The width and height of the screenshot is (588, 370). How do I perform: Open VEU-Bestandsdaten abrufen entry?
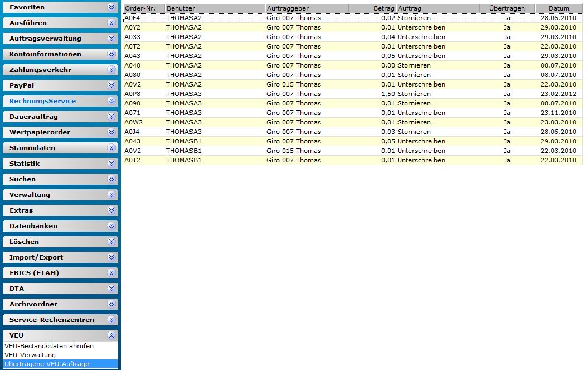49,346
